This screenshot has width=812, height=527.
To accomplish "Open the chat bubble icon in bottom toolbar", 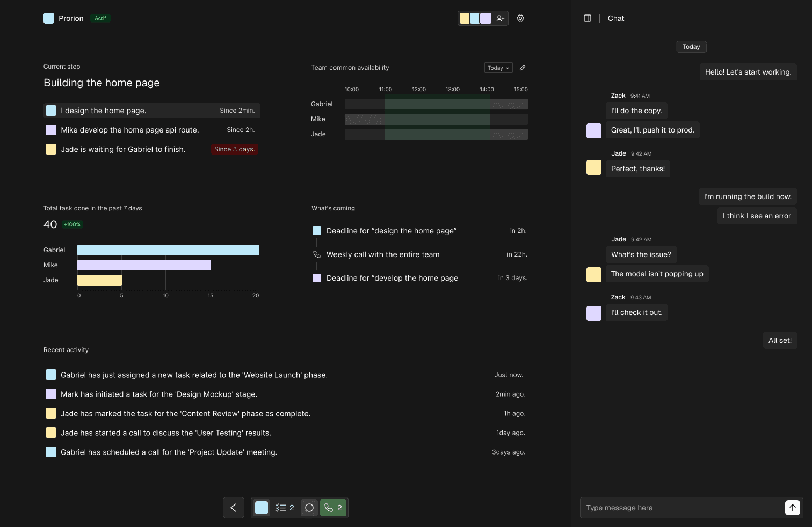I will click(309, 508).
